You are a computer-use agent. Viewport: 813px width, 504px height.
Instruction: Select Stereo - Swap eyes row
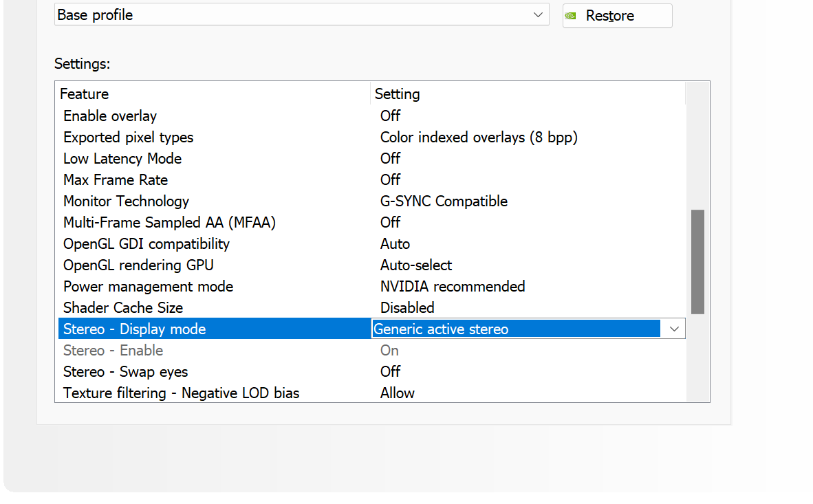pyautogui.click(x=371, y=372)
